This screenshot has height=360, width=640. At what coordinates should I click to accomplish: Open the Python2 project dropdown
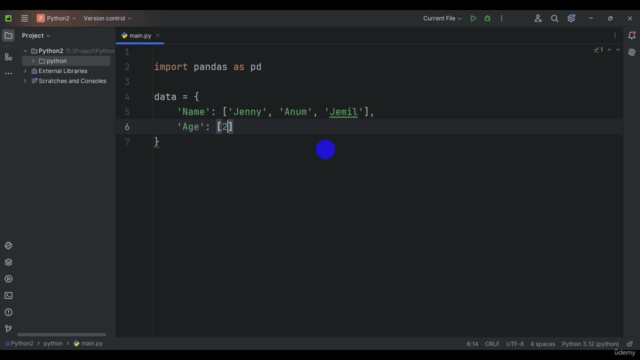pos(56,18)
